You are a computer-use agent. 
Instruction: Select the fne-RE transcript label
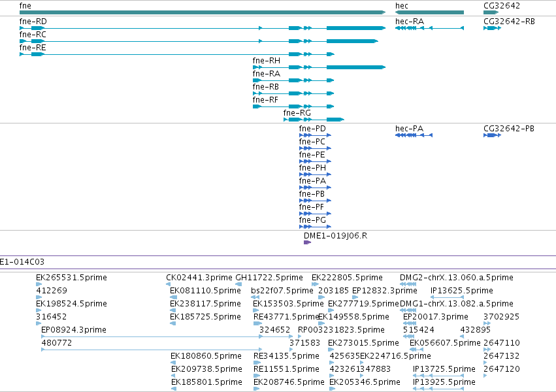point(33,48)
